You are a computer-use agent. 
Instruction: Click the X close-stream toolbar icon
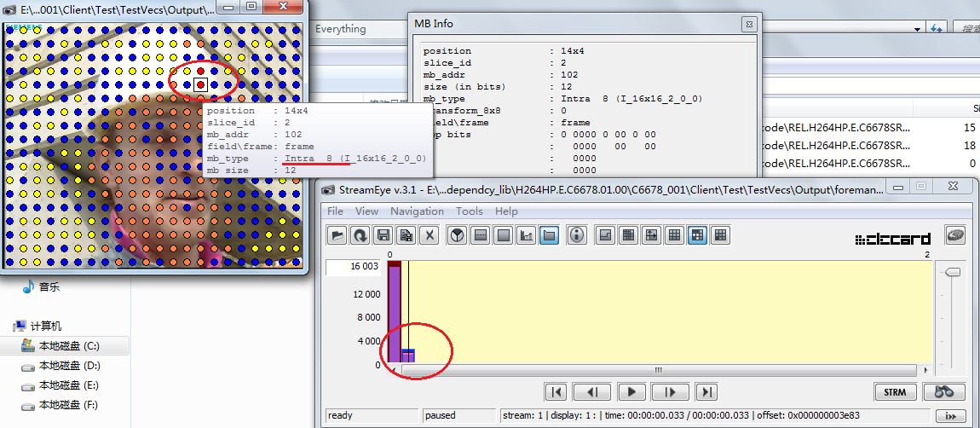[429, 235]
